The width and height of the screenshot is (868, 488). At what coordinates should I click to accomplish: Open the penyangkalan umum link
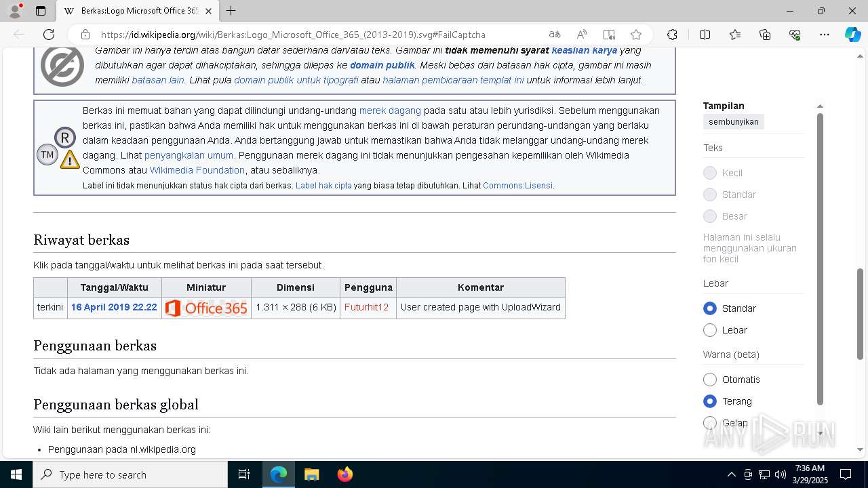(189, 155)
